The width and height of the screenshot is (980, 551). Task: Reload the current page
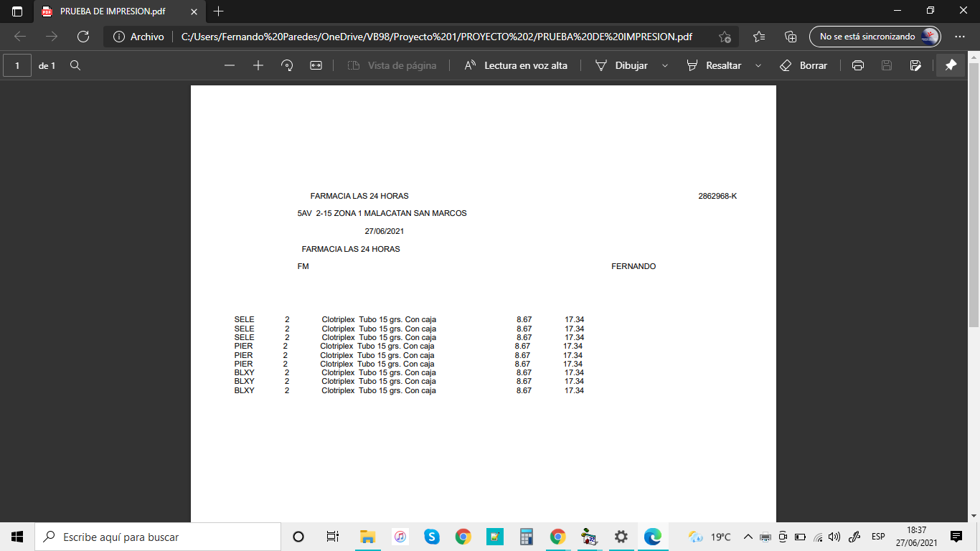coord(83,37)
